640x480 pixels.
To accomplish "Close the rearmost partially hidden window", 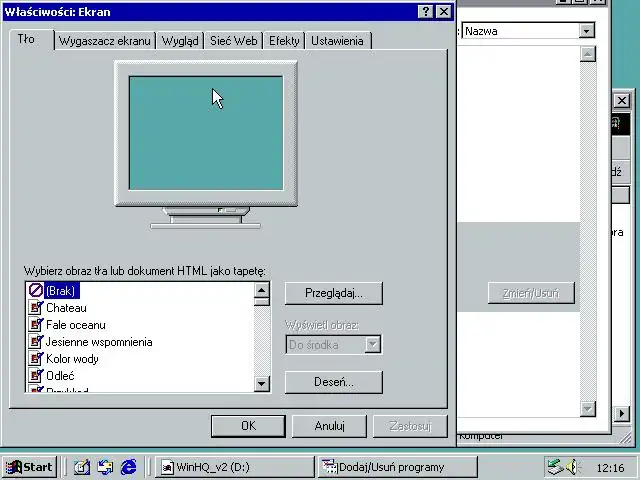I will [622, 100].
